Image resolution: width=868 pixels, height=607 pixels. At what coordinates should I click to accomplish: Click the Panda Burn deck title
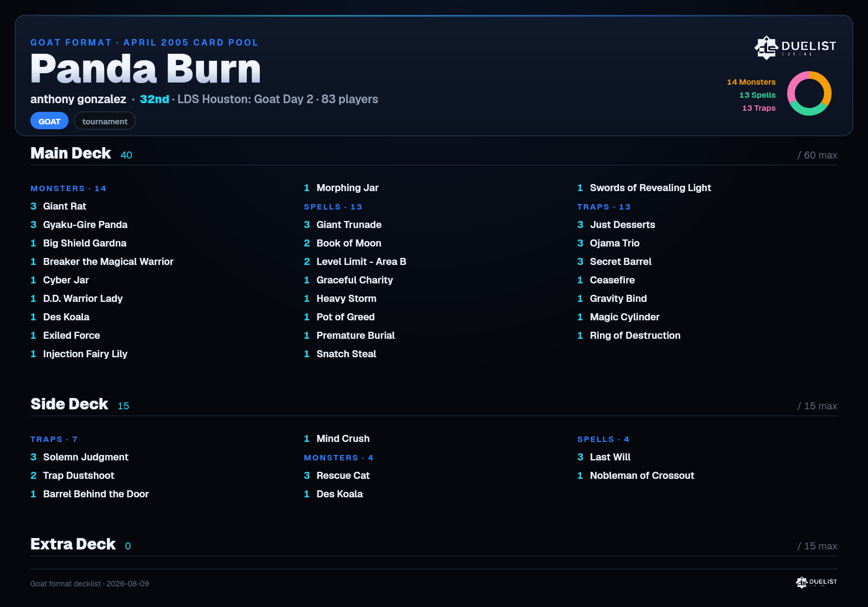tap(146, 69)
